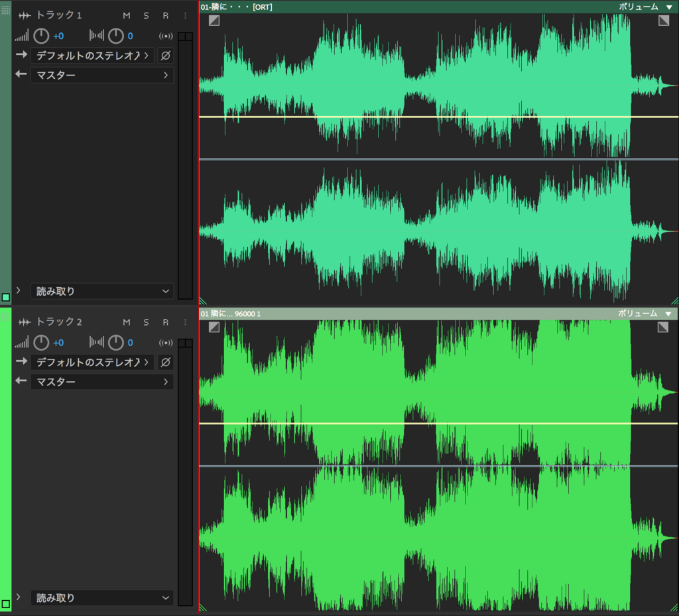The height and width of the screenshot is (616, 679).
Task: Click Track 2 clip right trim corner handle
Action: (674, 608)
